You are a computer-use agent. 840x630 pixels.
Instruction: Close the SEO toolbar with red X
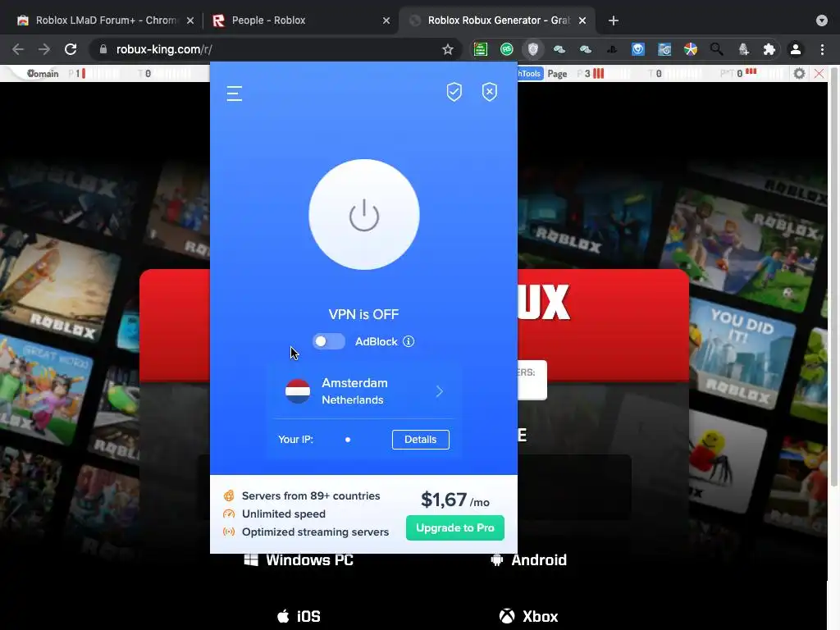(x=819, y=73)
